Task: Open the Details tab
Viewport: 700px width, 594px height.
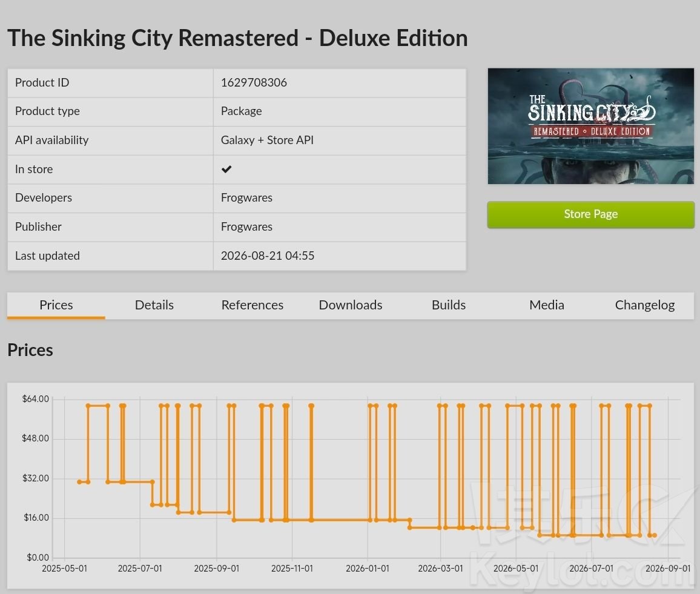Action: tap(154, 305)
